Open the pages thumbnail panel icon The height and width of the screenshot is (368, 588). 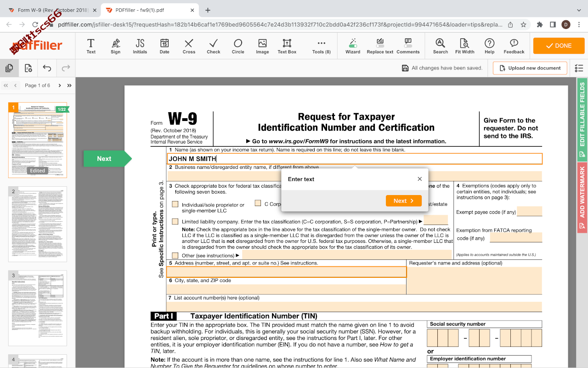click(9, 68)
